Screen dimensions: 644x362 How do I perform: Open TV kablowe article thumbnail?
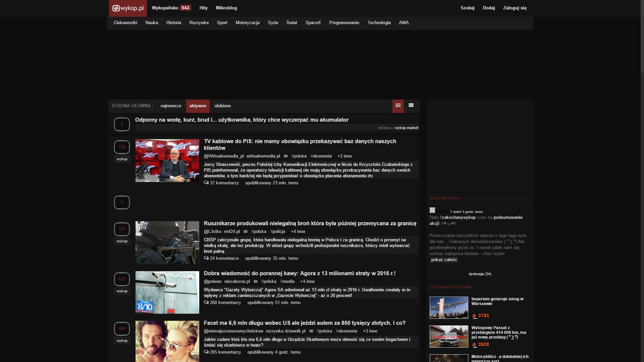point(167,161)
